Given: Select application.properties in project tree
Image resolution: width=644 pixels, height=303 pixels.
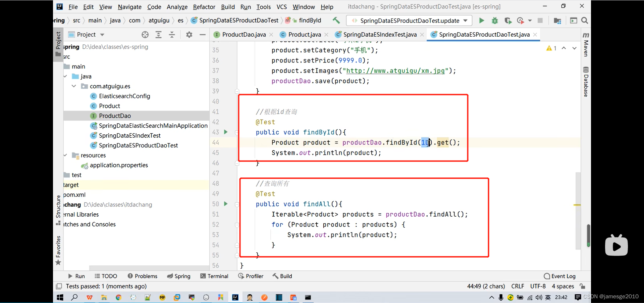Looking at the screenshot, I should (x=119, y=165).
